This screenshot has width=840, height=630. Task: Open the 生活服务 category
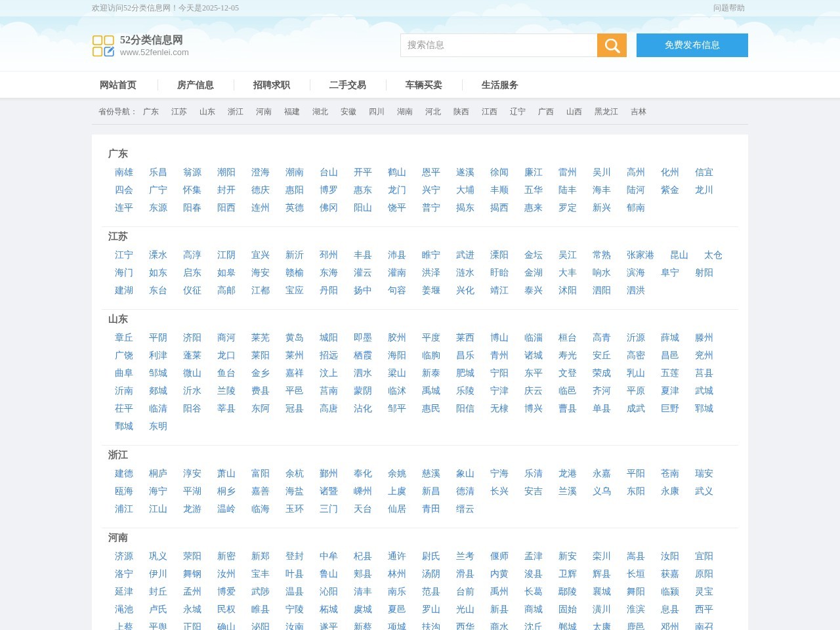[499, 85]
